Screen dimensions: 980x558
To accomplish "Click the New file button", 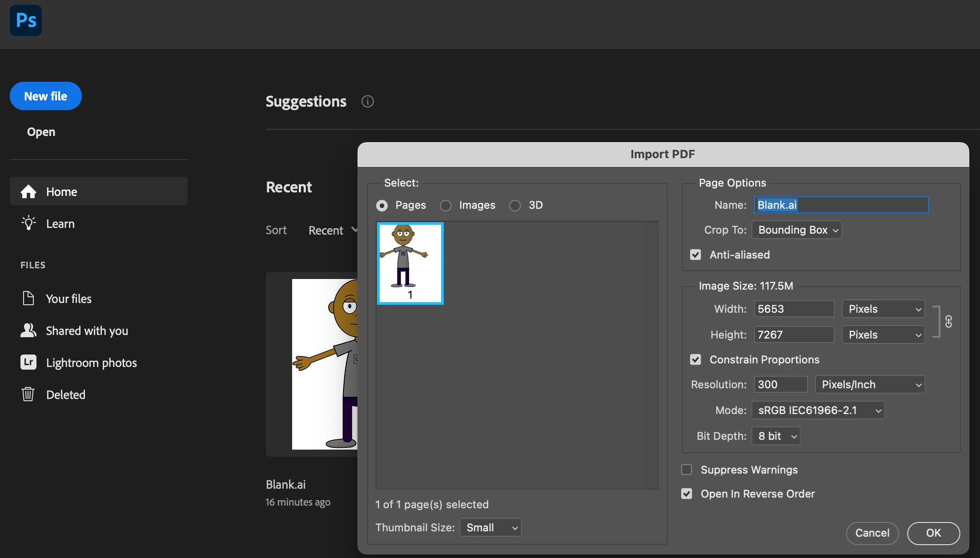I will tap(46, 96).
